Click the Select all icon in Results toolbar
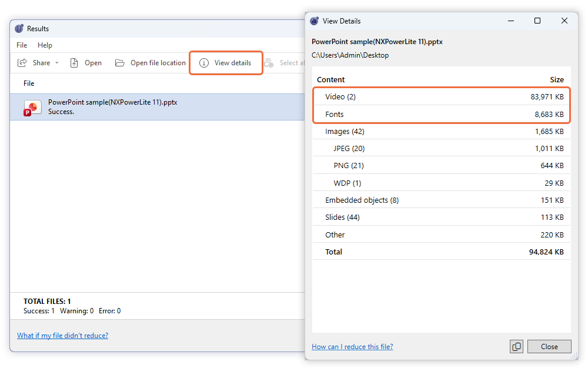The image size is (588, 375). [269, 63]
